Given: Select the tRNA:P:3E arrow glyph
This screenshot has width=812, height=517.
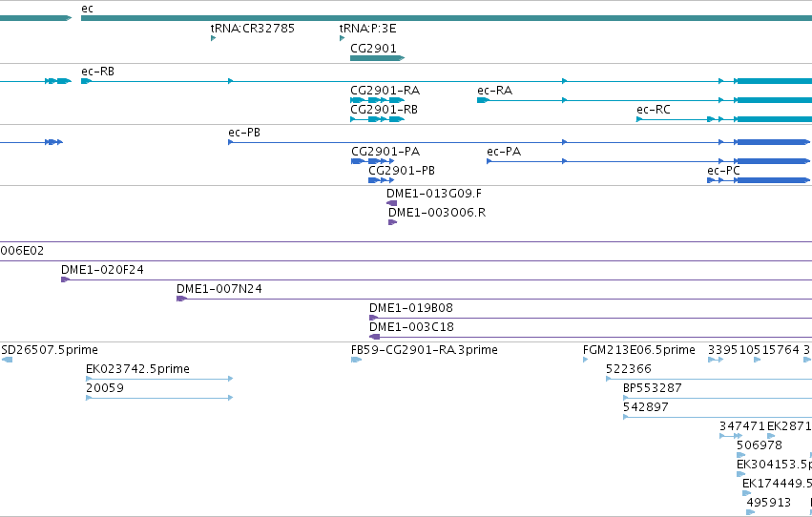Looking at the screenshot, I should tap(342, 38).
